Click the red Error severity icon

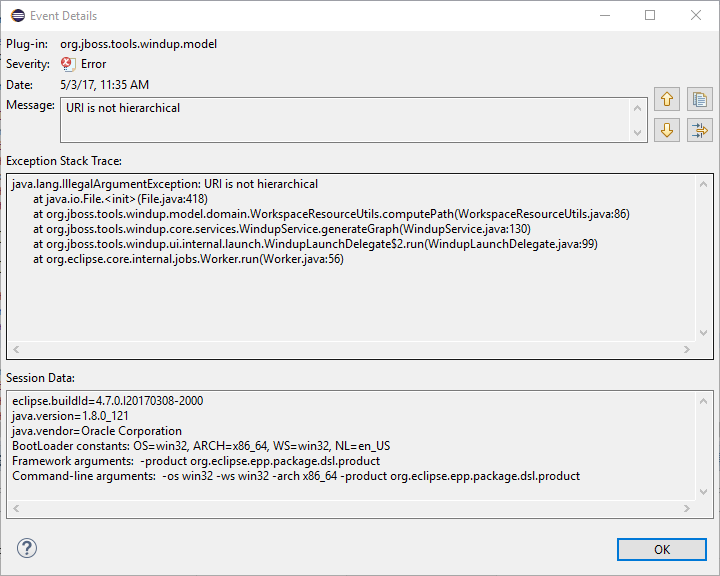[68, 64]
